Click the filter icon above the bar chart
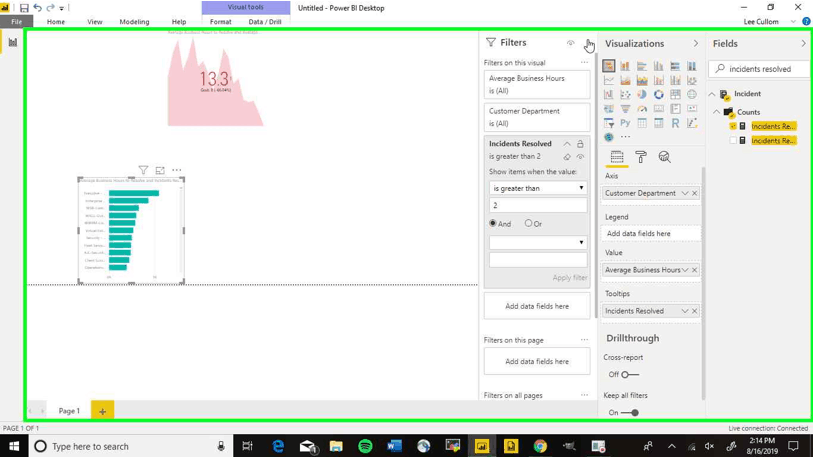Image resolution: width=815 pixels, height=459 pixels. 143,170
